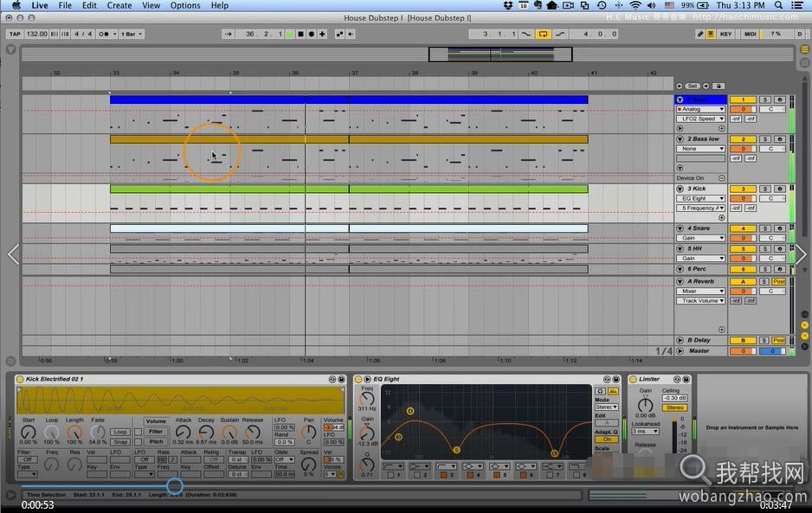Toggle the punch-in switch

(x=526, y=34)
